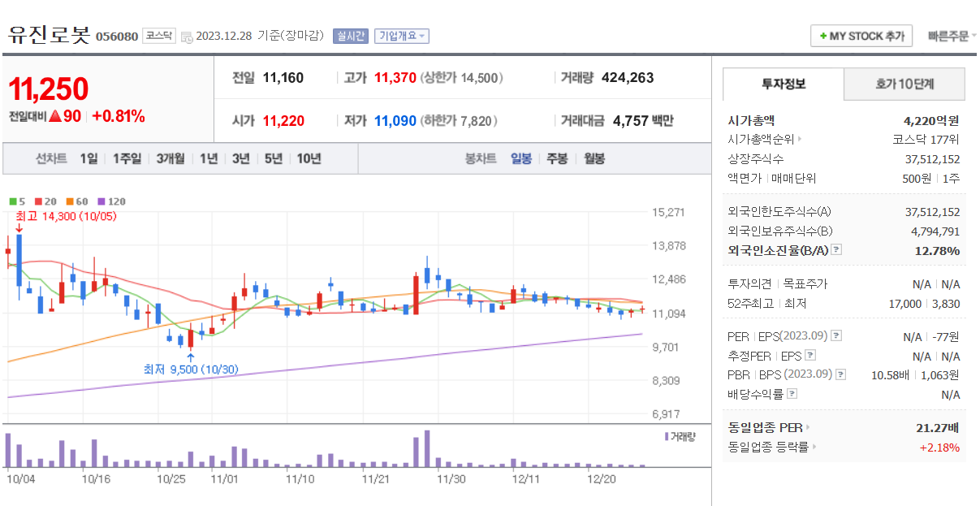
Task: Select the 월봉 candlestick chart
Action: pyautogui.click(x=594, y=158)
